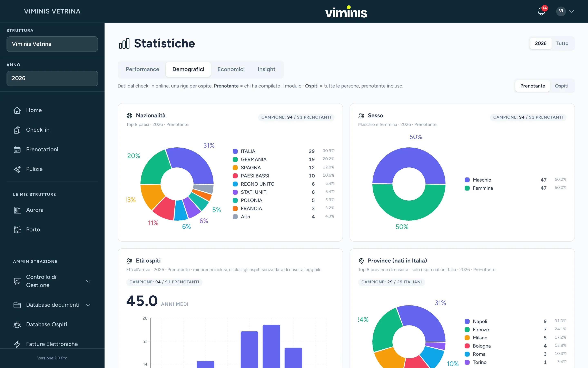Click the Nazionalità globe icon

pyautogui.click(x=129, y=116)
